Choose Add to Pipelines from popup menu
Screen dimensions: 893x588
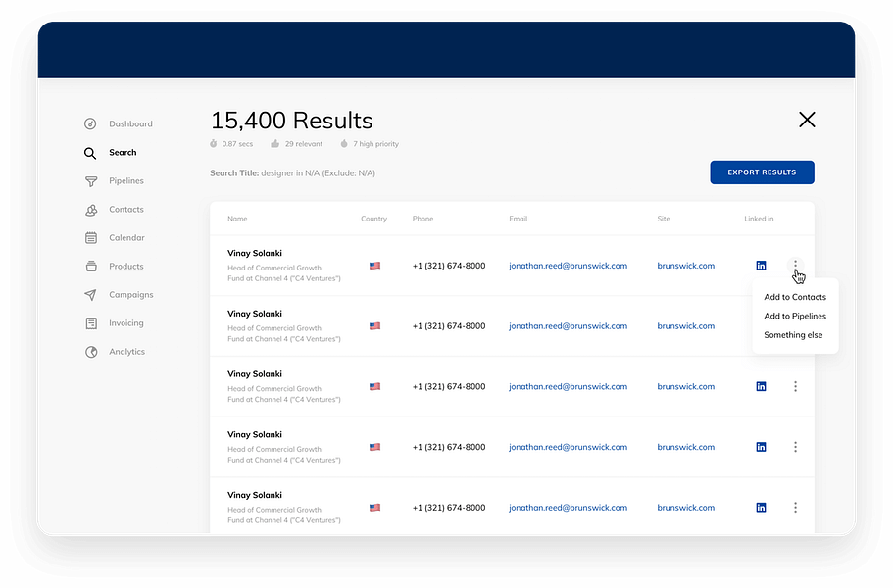tap(794, 316)
